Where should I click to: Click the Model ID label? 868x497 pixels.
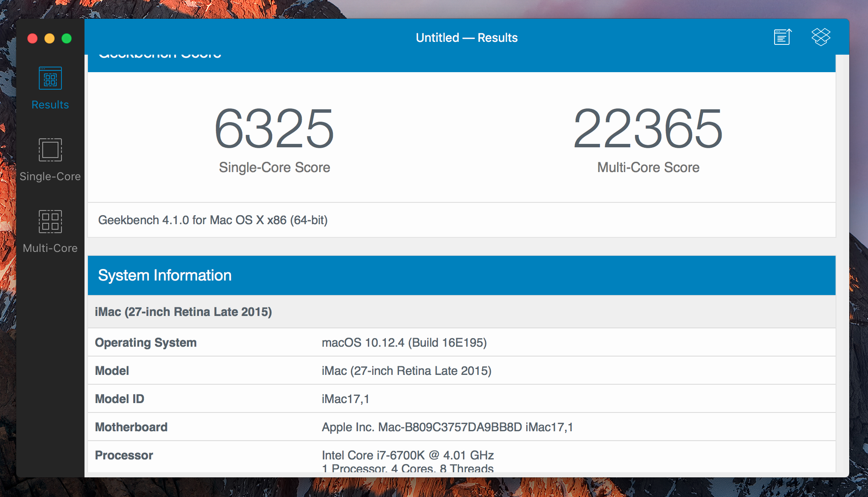click(x=119, y=399)
